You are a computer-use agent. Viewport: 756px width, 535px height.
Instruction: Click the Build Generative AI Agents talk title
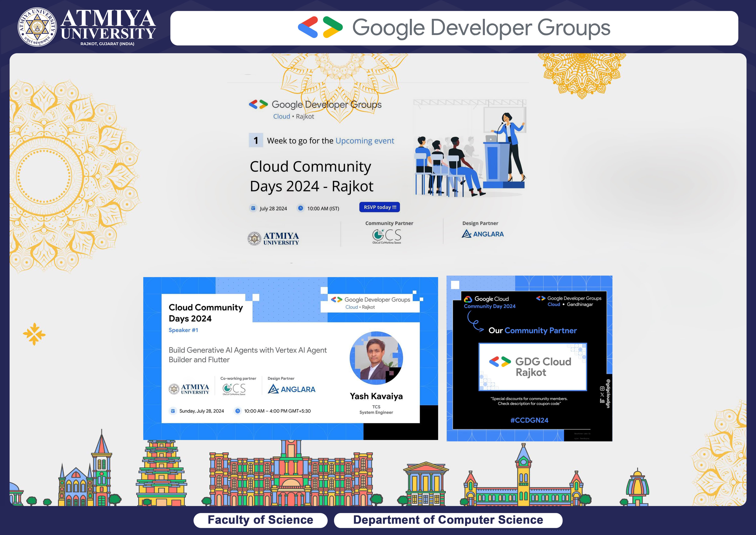(x=248, y=355)
